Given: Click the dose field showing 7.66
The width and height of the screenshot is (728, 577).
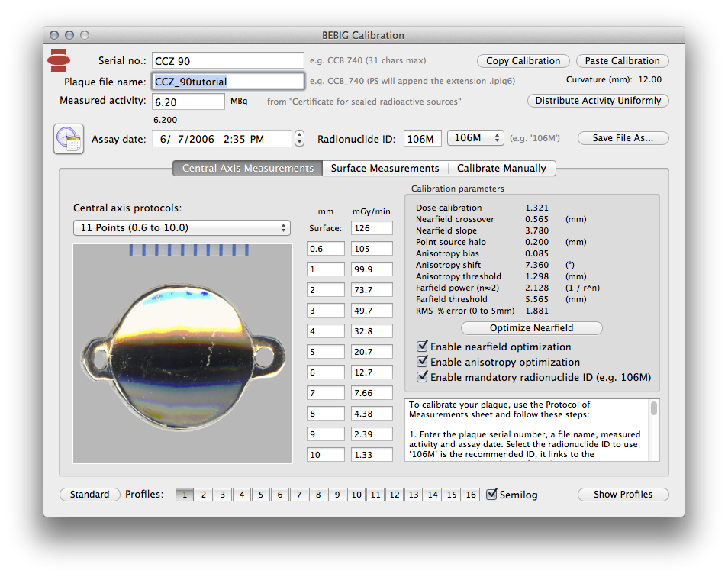Looking at the screenshot, I should (x=372, y=393).
